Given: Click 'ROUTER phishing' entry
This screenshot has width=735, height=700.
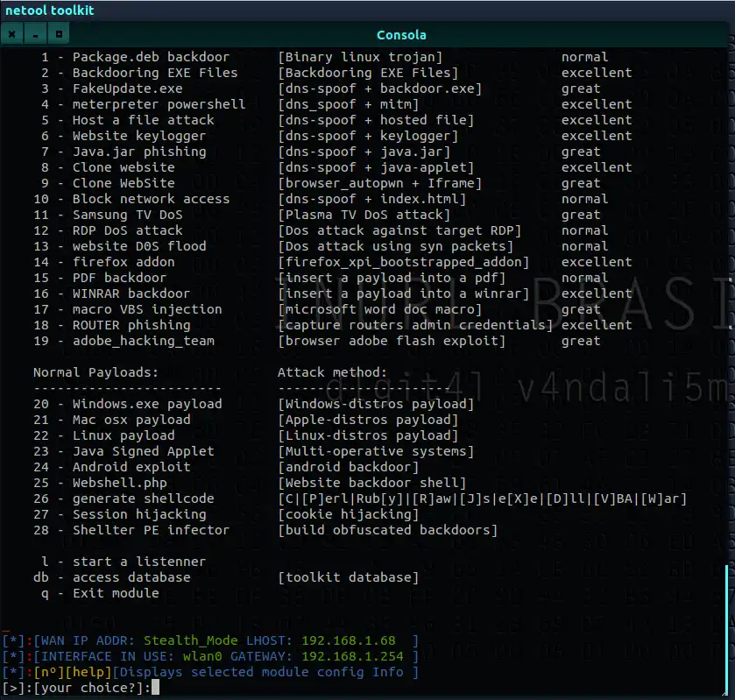Looking at the screenshot, I should 131,325.
